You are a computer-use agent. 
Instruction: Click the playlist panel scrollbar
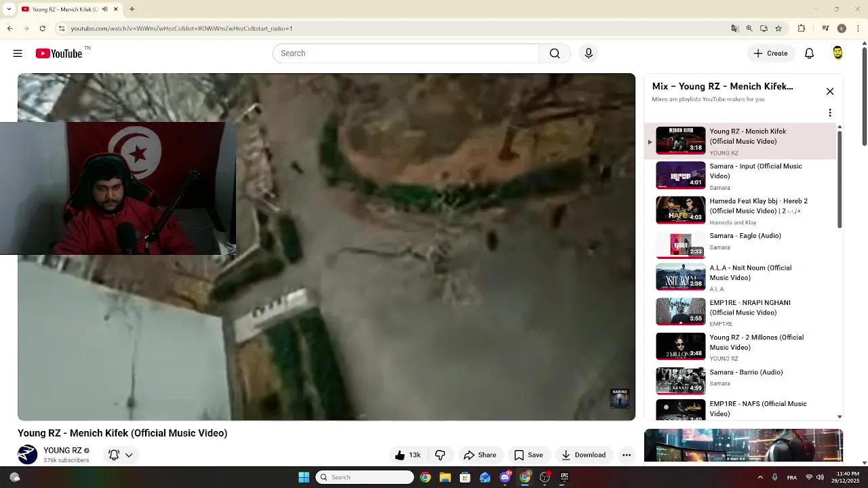click(840, 180)
